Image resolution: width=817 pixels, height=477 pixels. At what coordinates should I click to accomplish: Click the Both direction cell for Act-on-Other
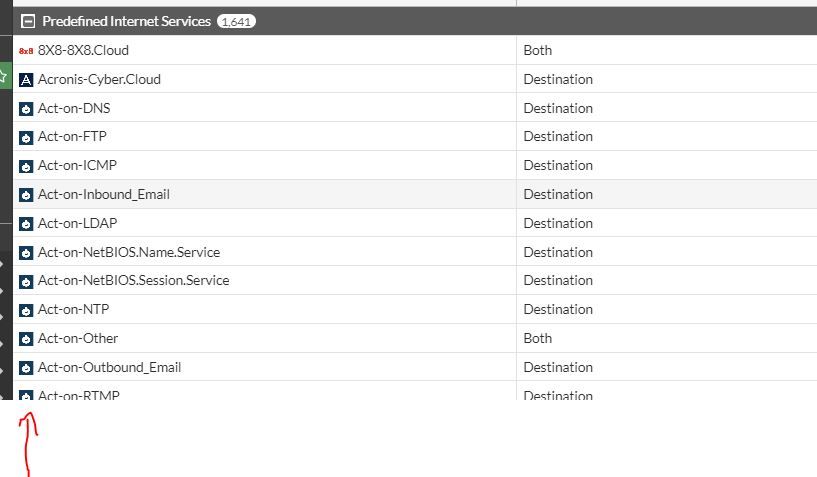538,338
